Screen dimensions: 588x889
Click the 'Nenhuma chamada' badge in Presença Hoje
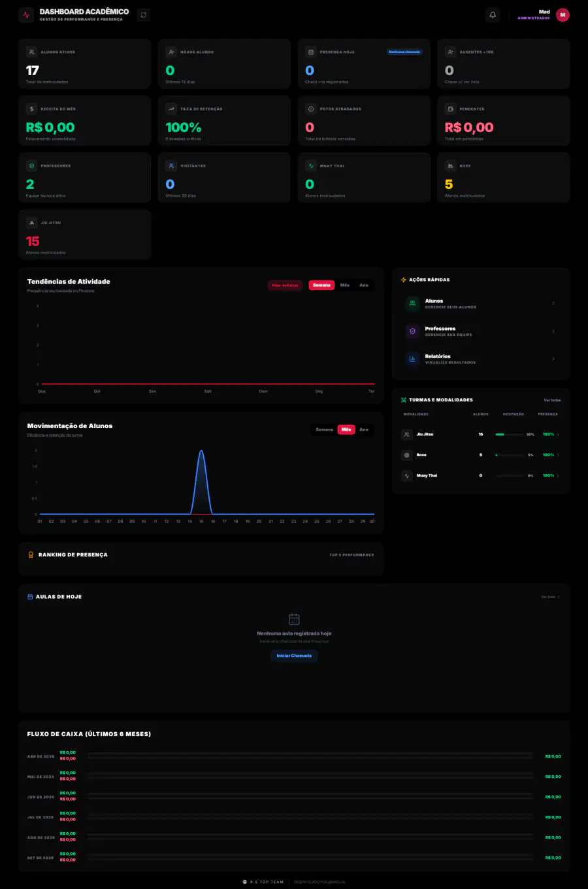pyautogui.click(x=404, y=52)
